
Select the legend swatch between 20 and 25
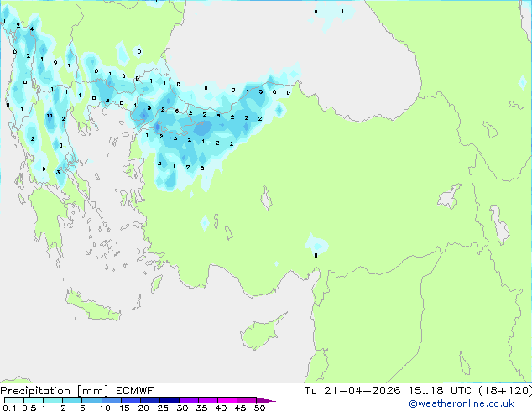coord(150,400)
